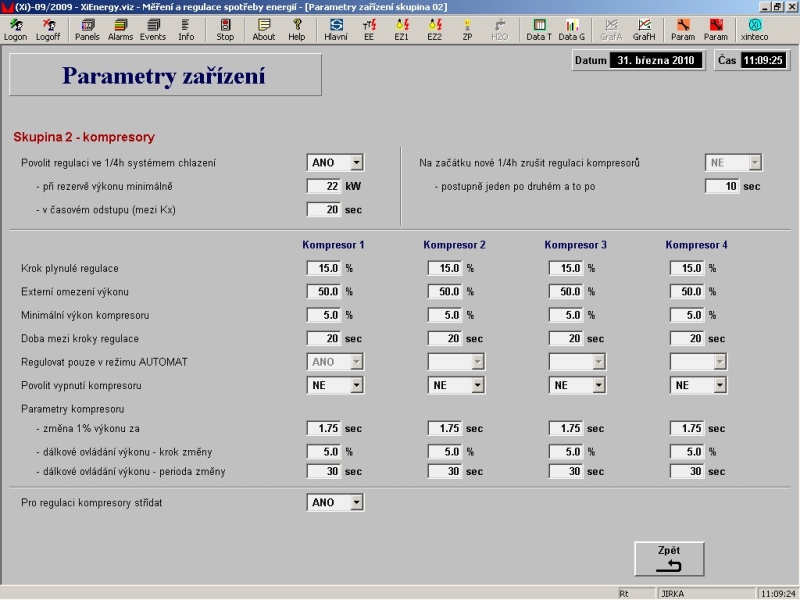Open Kompresor 3 'Regulovat pouze v režimu AUTOMAT' dropdown

pos(577,362)
